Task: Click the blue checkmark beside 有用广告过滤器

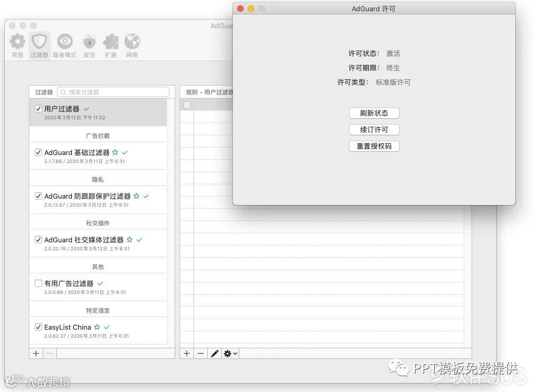Action: [x=100, y=283]
